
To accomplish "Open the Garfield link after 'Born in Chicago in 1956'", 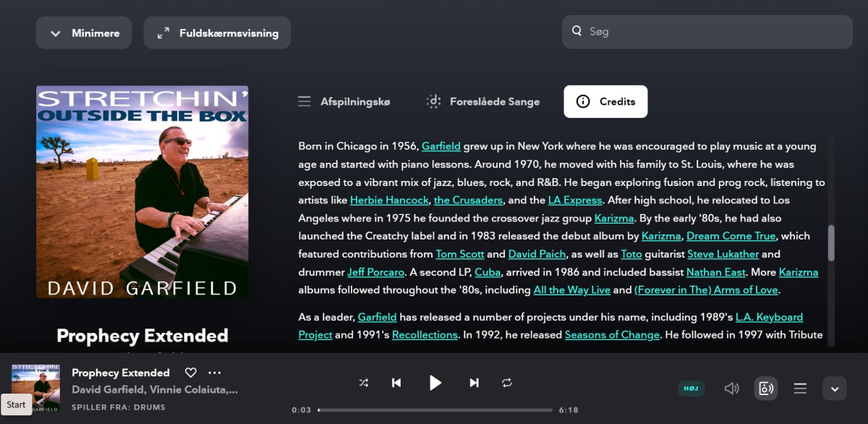I will point(441,146).
